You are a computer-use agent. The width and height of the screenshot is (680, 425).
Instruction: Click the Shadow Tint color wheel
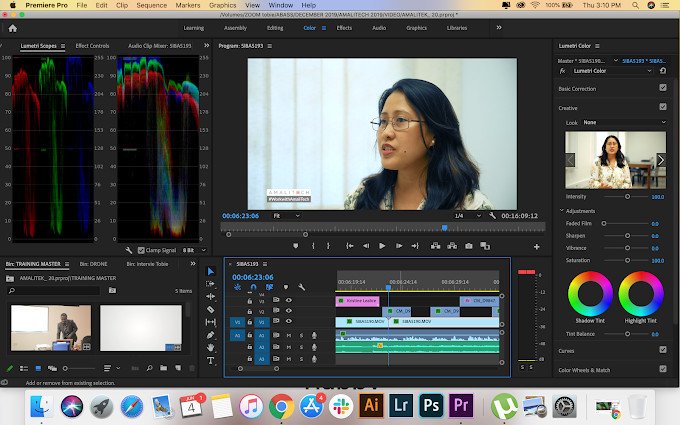[x=590, y=294]
